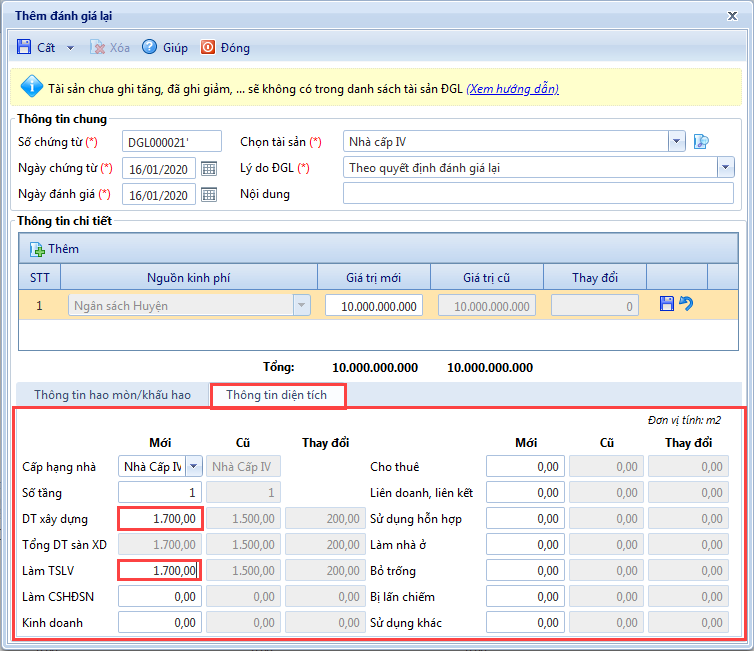Edit the Giá trị mới value field
Screen dimensions: 754x651
pos(374,306)
